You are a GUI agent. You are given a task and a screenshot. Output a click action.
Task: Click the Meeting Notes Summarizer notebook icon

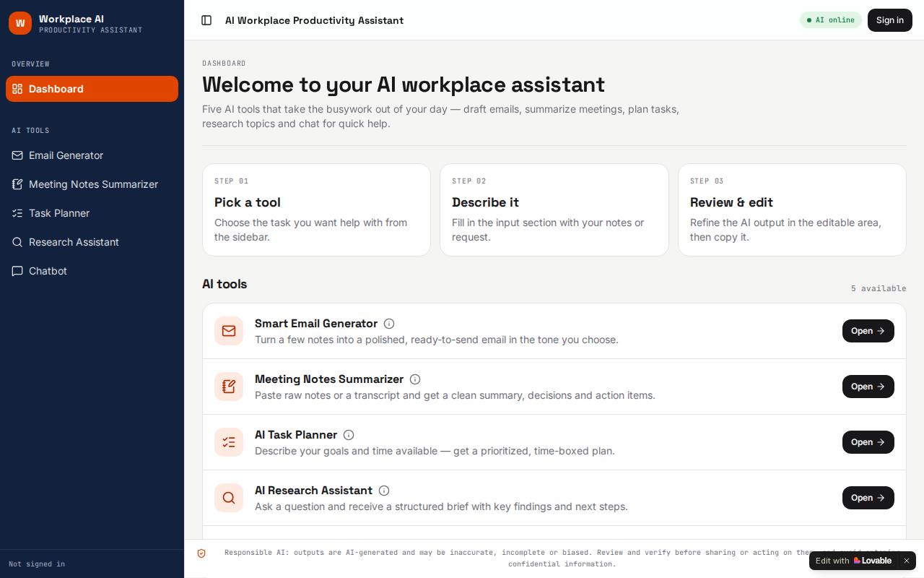point(229,387)
